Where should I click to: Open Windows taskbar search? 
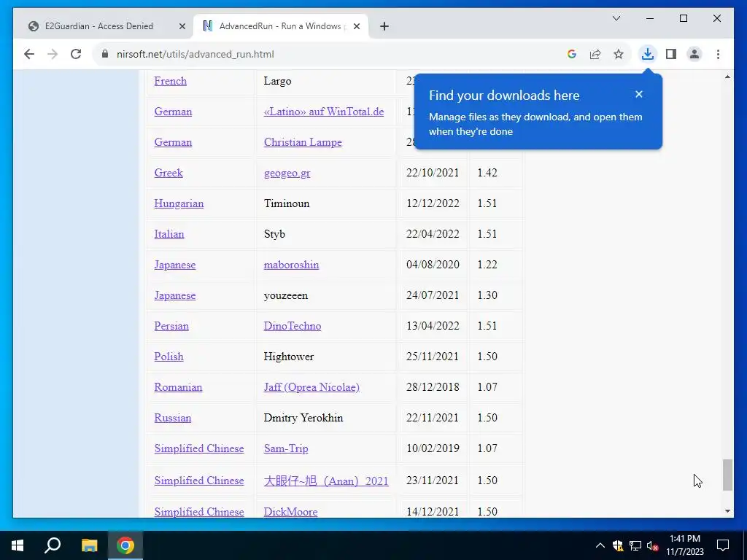[53, 545]
